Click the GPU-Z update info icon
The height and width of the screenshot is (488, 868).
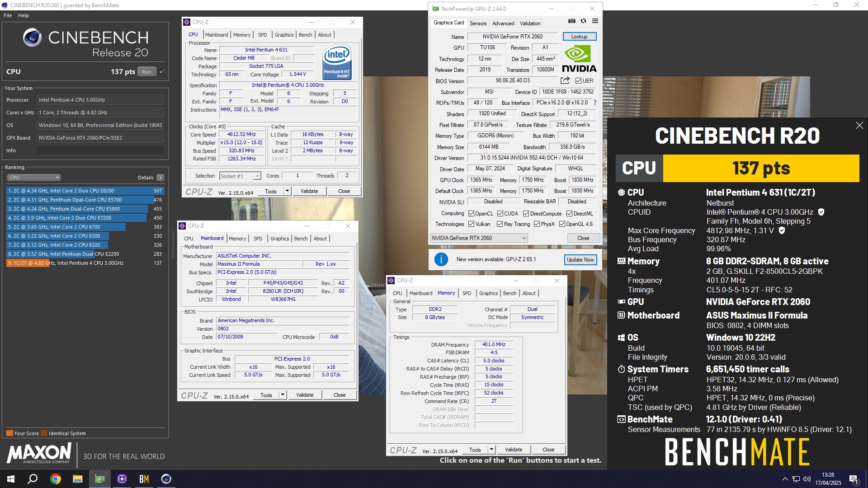click(x=441, y=259)
